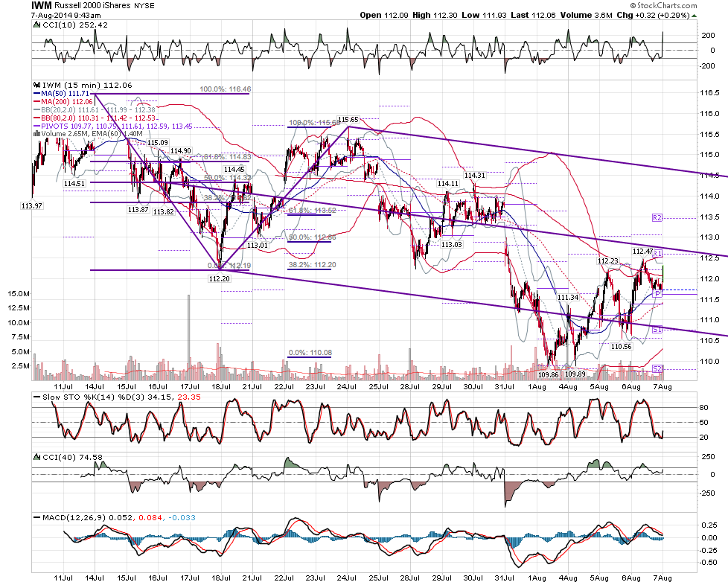Click the "0.0%: 110.08" Fibonacci label
Image resolution: width=728 pixels, height=582 pixels.
pos(310,353)
